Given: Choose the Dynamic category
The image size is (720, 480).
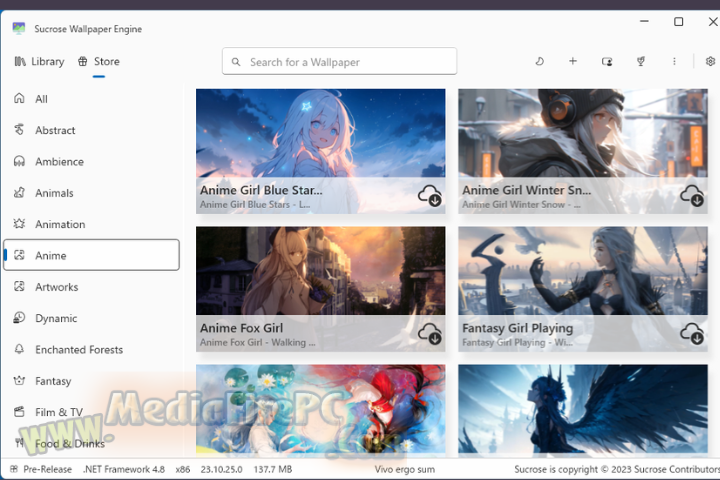Looking at the screenshot, I should pos(91,318).
